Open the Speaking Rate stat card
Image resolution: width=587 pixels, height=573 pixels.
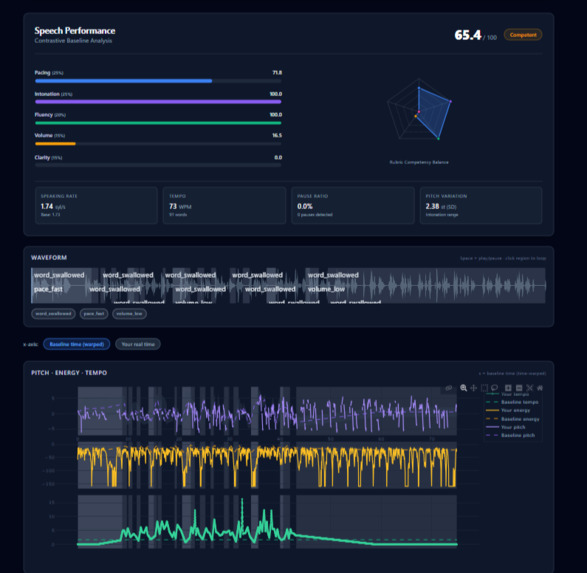(96, 205)
